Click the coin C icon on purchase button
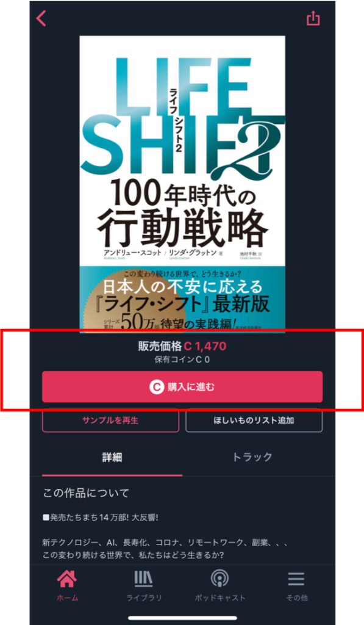 coord(157,386)
